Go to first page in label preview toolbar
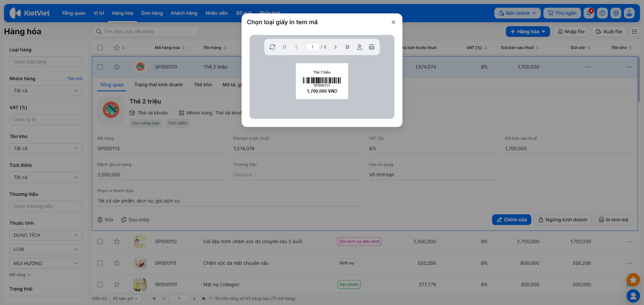This screenshot has height=305, width=644. click(285, 47)
